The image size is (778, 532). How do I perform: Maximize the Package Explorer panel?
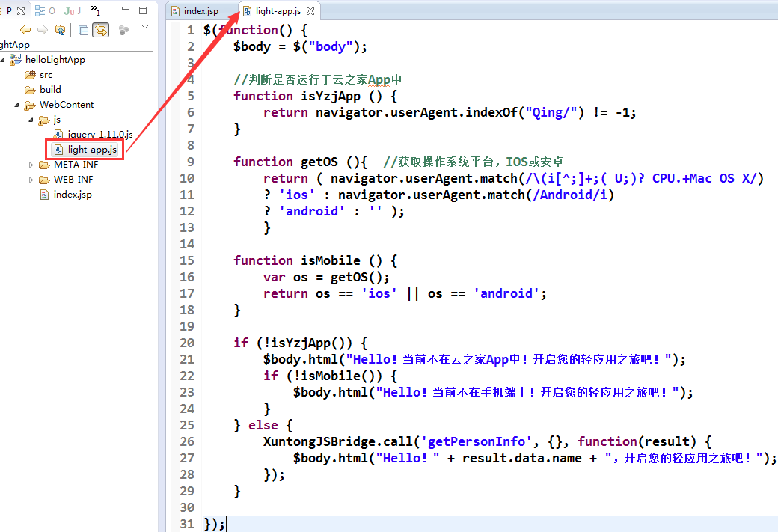click(x=142, y=10)
